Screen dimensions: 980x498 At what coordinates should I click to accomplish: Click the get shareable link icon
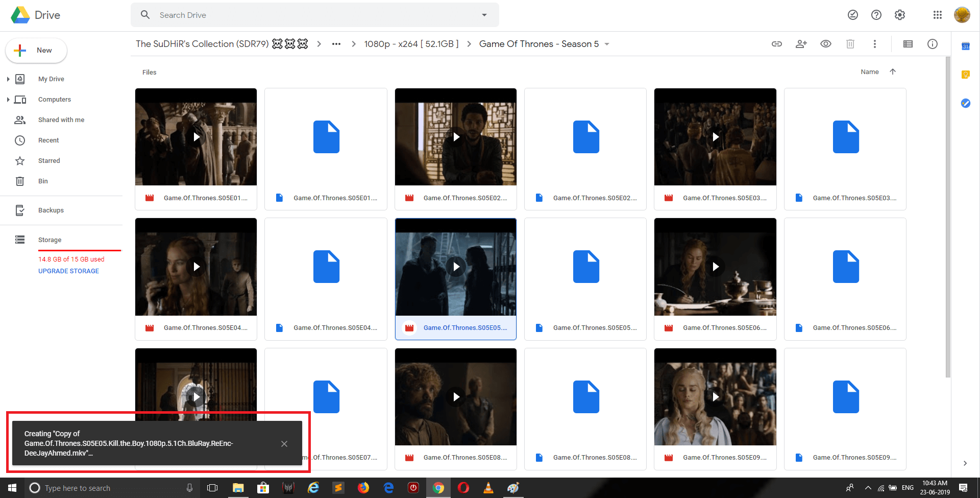777,44
